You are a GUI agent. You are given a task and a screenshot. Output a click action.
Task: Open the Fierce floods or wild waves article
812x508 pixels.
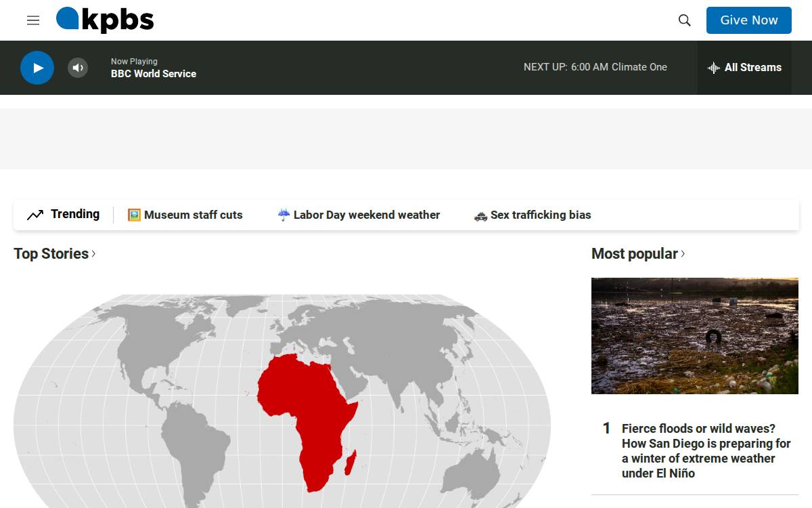(706, 450)
